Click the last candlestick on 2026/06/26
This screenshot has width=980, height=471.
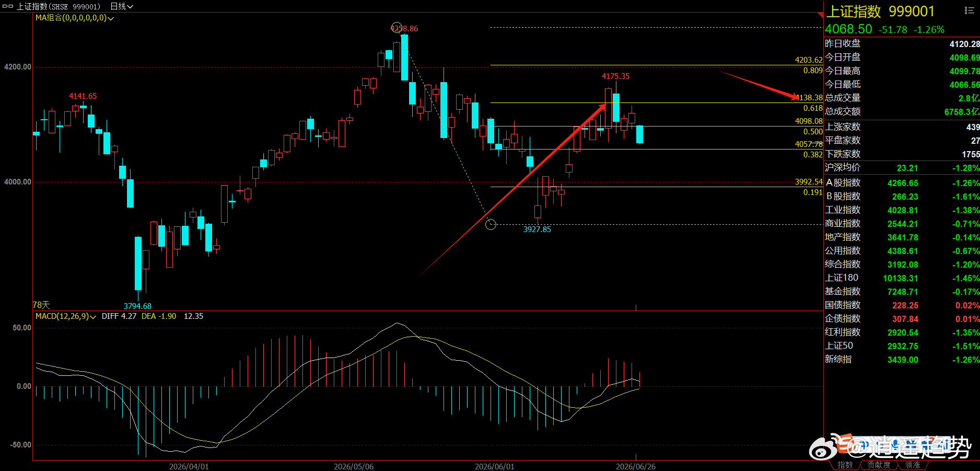pos(639,134)
